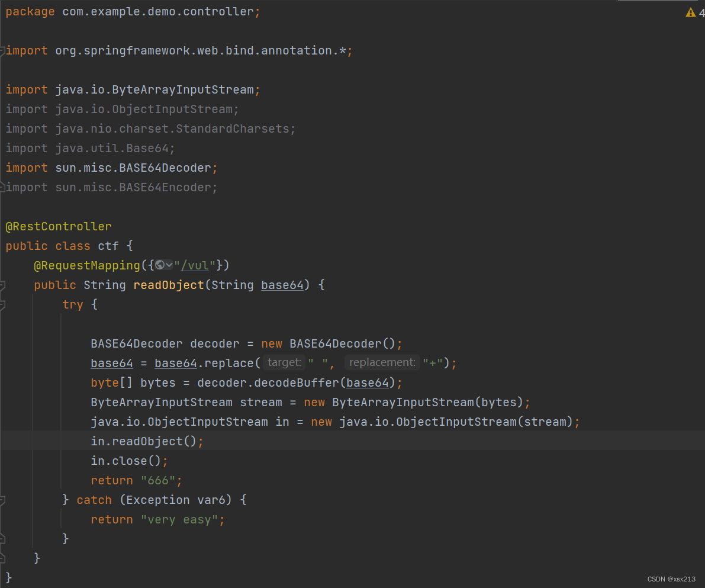This screenshot has height=588, width=705.
Task: Click the scrollbar stripe on right edge
Action: click(703, 237)
